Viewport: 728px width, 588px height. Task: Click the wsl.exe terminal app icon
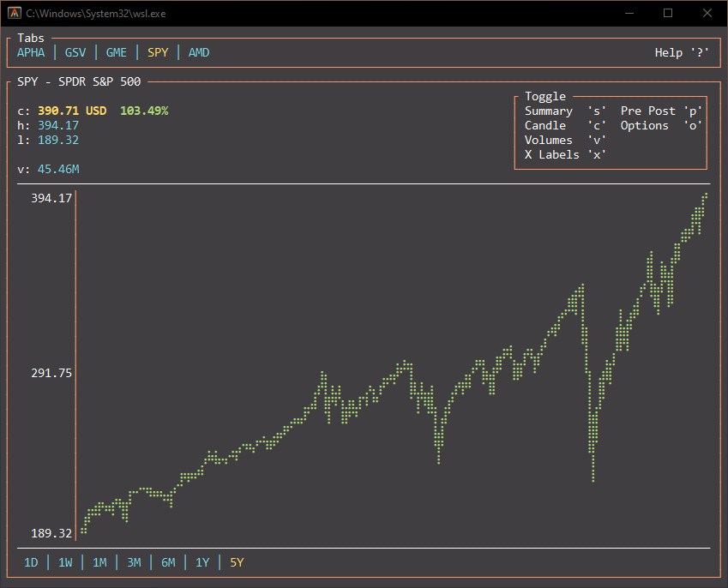[15, 13]
